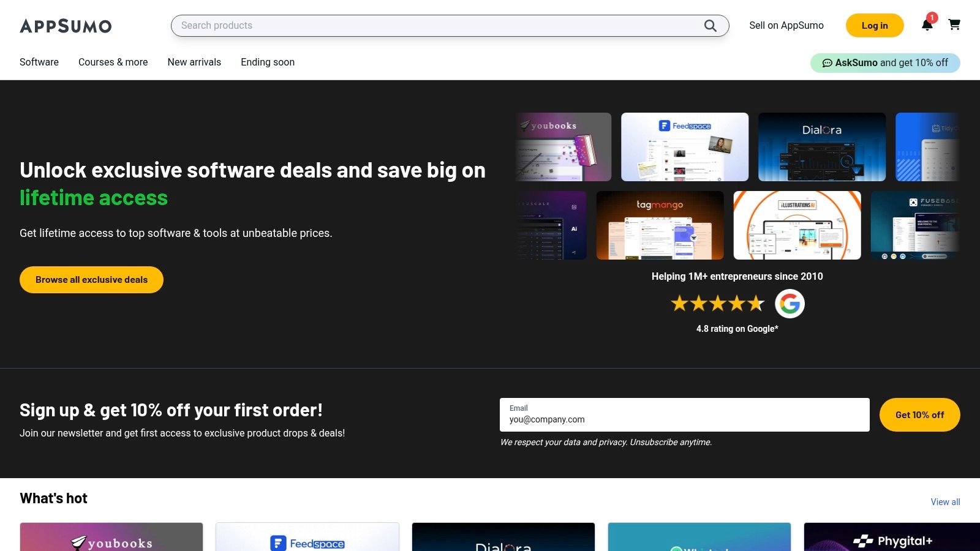Select the tagmango deal thumbnail
The height and width of the screenshot is (551, 980).
click(660, 225)
